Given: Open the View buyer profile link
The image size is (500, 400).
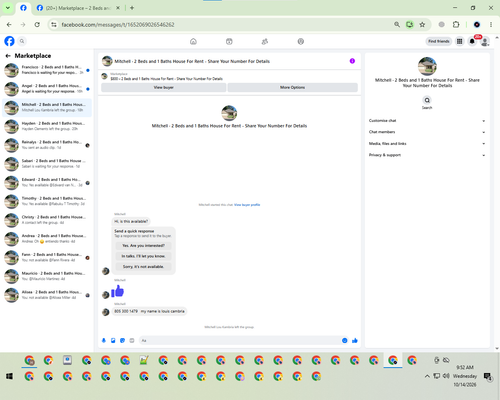Looking at the screenshot, I should [247, 205].
